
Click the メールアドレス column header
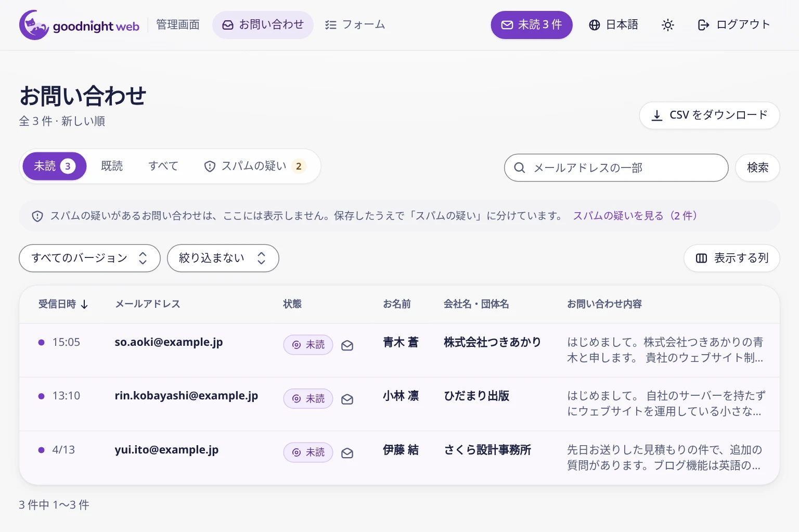(x=147, y=304)
